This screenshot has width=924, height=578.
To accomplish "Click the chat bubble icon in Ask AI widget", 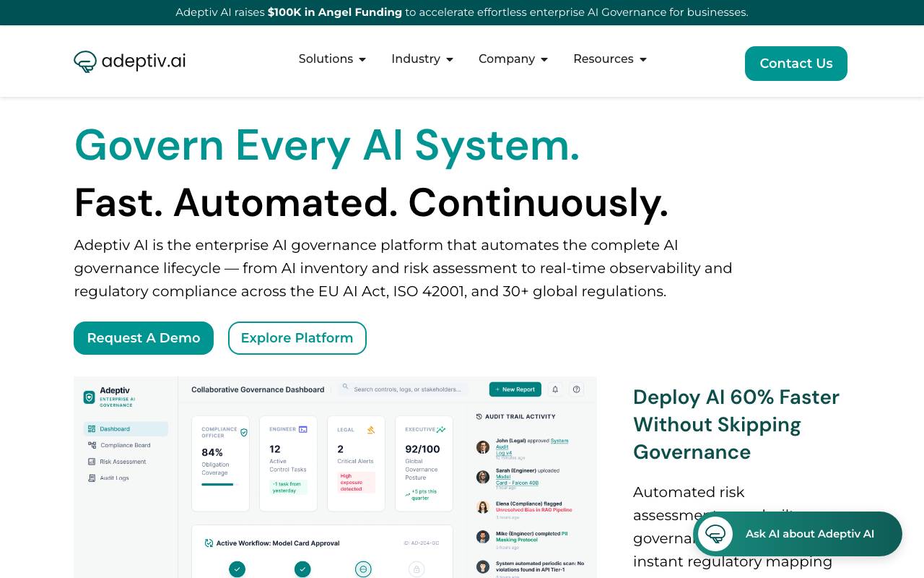I will (x=715, y=534).
